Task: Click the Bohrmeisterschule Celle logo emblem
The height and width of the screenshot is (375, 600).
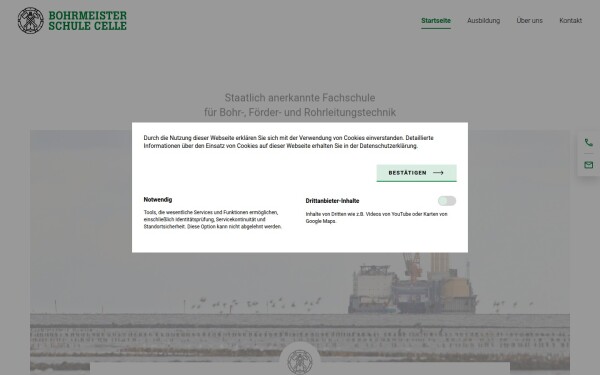Action: 31,20
